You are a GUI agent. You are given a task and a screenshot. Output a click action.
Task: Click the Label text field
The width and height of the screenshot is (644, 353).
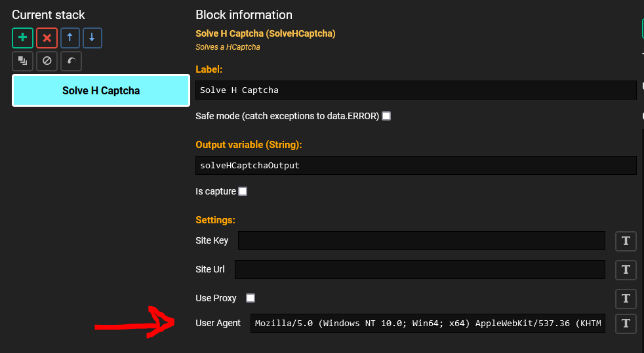(416, 90)
